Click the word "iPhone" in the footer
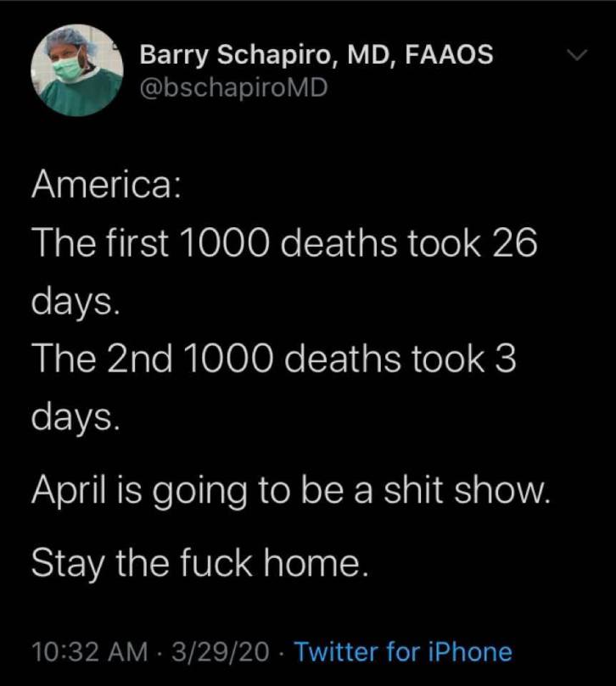616x686 pixels. point(470,652)
